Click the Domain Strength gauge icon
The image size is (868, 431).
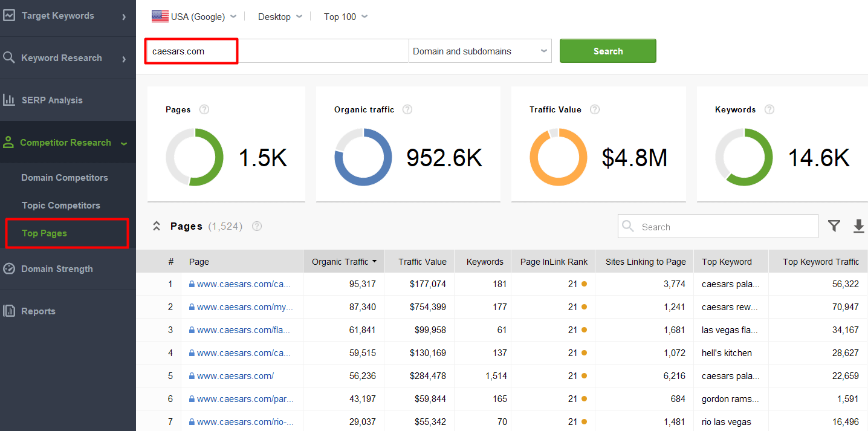(8, 268)
